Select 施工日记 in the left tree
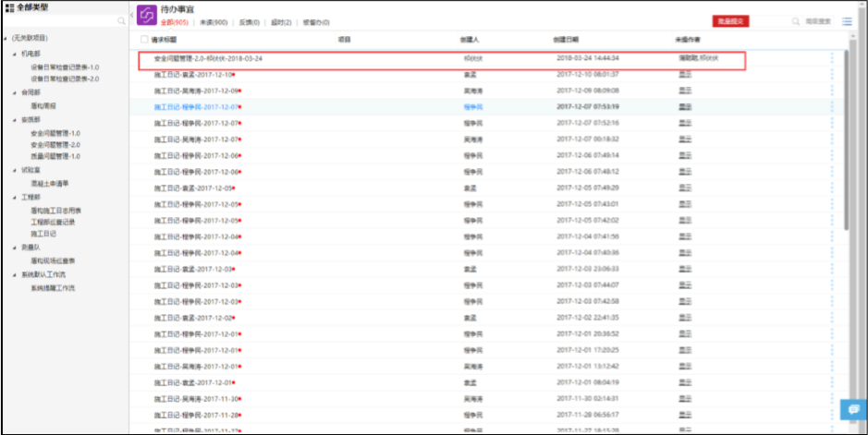Viewport: 868px width, 435px height. 43,234
